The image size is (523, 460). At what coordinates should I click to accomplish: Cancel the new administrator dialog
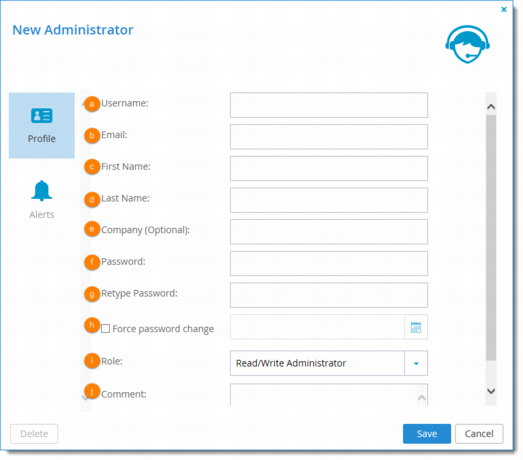(479, 434)
